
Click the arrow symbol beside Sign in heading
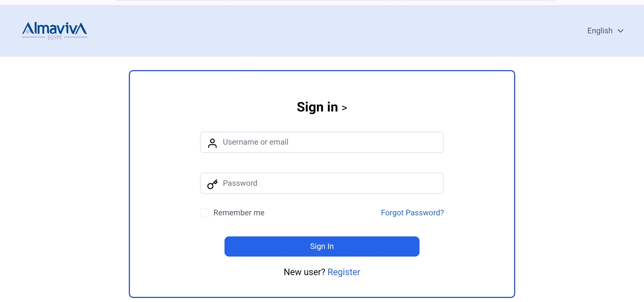pos(344,108)
